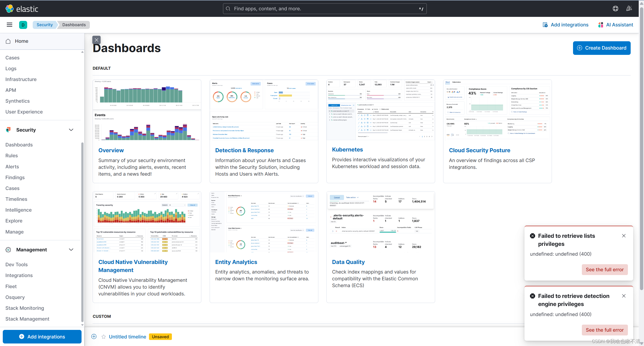This screenshot has width=644, height=346.
Task: Open the Untitled timeline link
Action: (x=127, y=337)
